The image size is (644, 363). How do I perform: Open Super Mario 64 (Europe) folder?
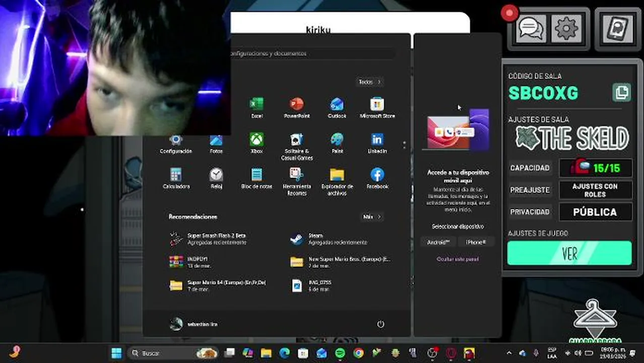point(218,285)
